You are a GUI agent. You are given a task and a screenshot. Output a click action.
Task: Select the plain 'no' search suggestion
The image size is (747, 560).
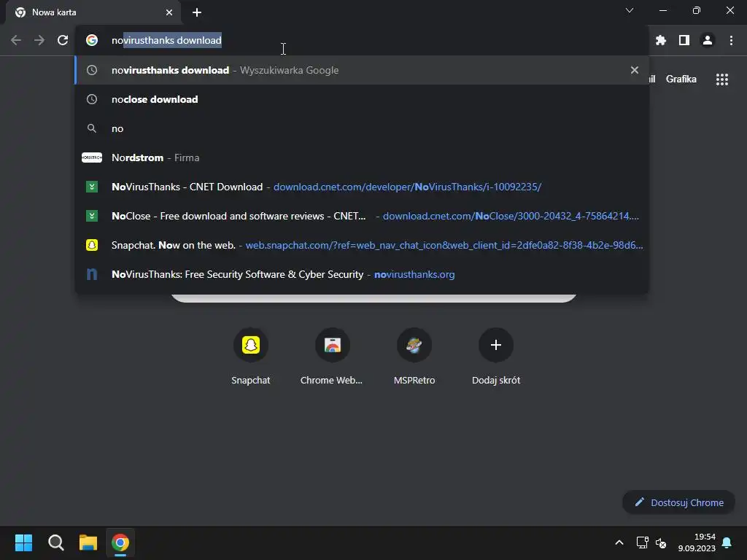362,128
